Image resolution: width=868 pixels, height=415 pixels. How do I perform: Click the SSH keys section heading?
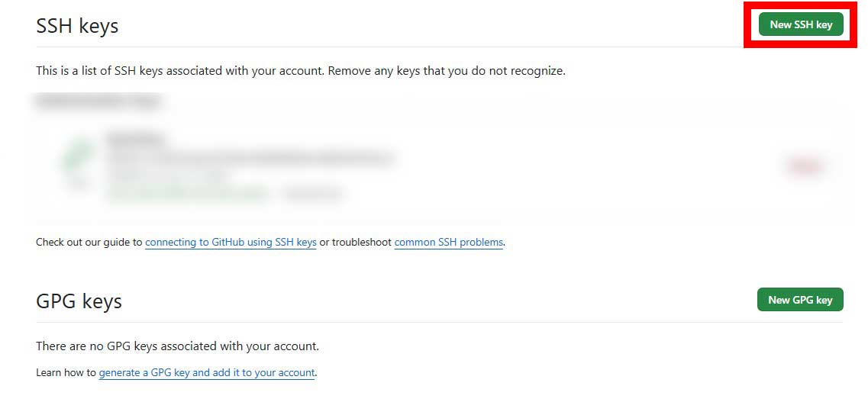pyautogui.click(x=77, y=26)
